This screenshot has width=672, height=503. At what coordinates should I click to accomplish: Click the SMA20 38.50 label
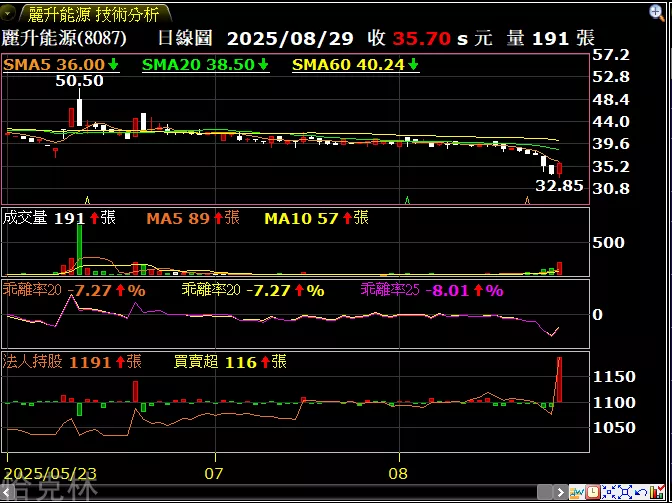[x=205, y=65]
